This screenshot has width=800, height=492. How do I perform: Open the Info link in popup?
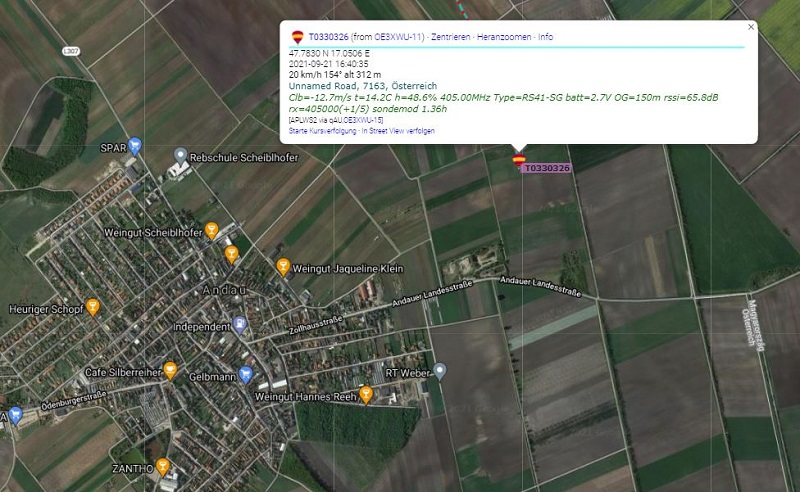[x=545, y=37]
